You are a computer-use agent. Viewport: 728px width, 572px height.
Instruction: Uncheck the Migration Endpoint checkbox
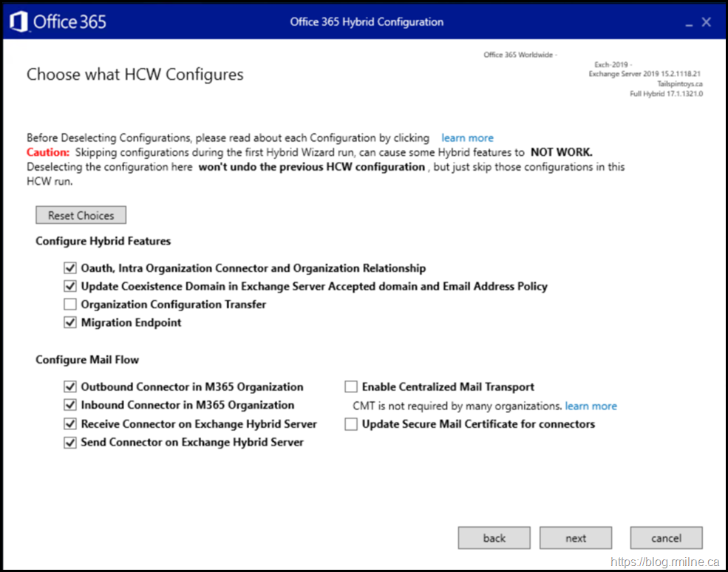[x=70, y=322]
